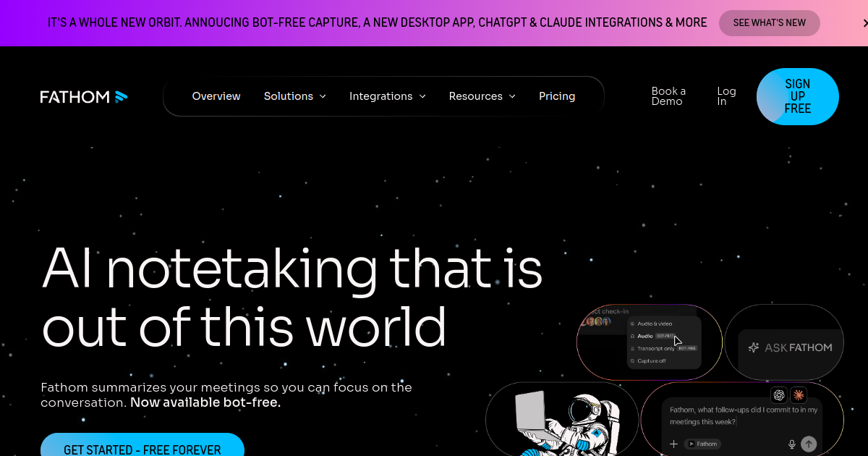Click the prompt text about meeting follow-ups
This screenshot has width=868, height=456.
click(x=744, y=415)
